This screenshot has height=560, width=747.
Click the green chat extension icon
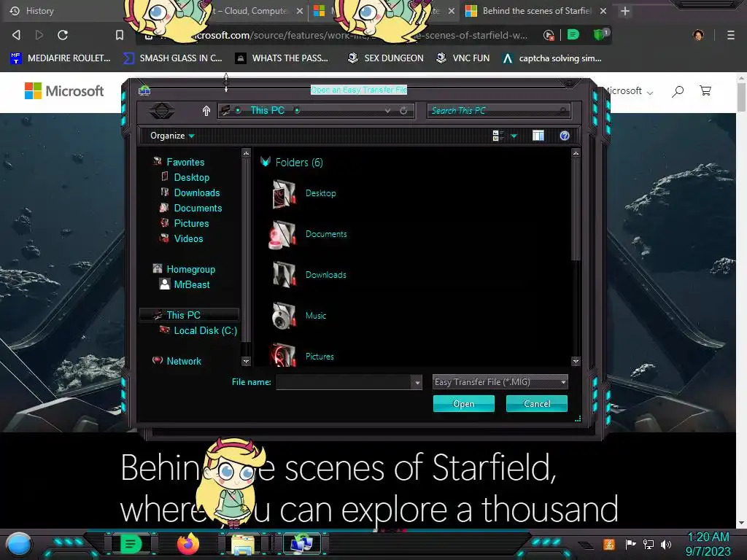click(573, 34)
